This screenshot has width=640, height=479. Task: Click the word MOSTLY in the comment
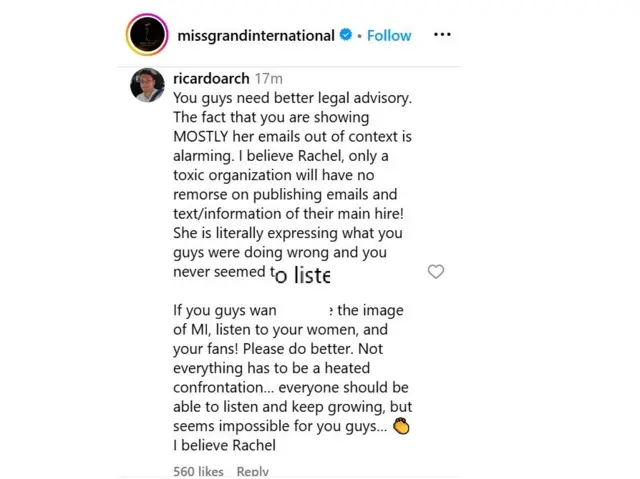pos(200,136)
